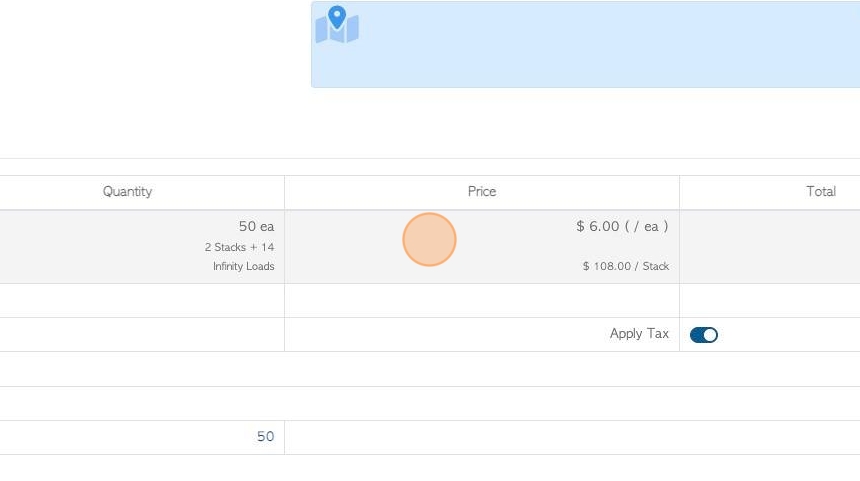860x481 pixels.
Task: Click the orange circle highlight in the Price column
Action: pos(430,240)
